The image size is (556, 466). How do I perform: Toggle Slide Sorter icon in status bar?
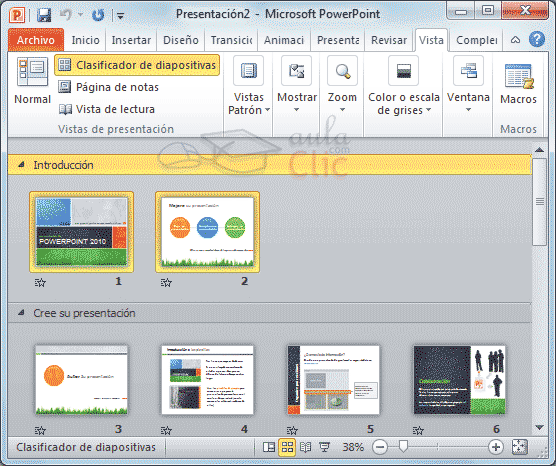[287, 447]
